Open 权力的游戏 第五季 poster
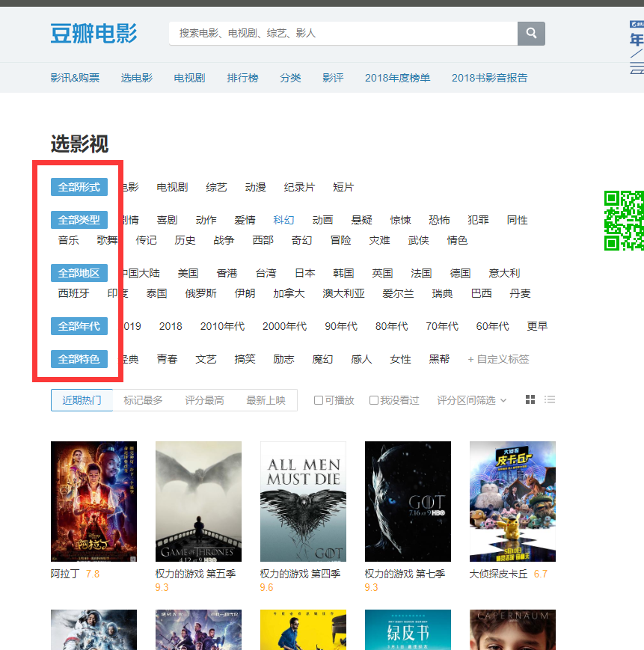Screen dimensions: 644x650 point(198,501)
